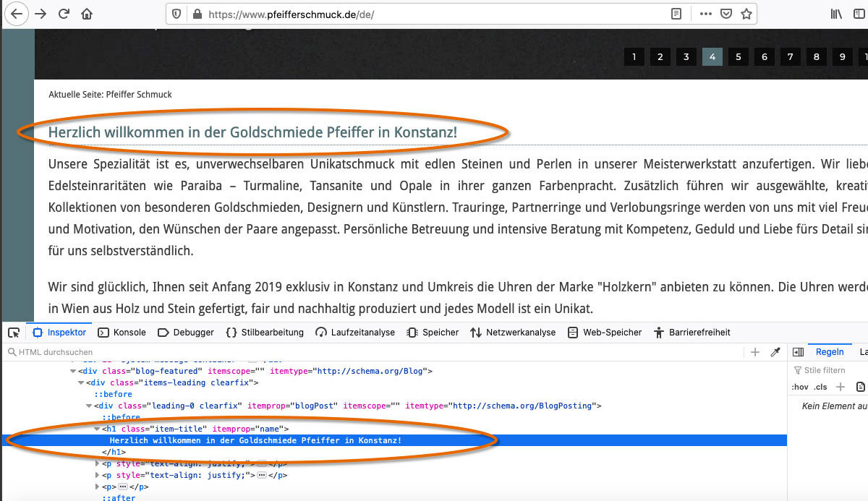The height and width of the screenshot is (501, 868).
Task: Select page 5 in the pagination
Action: click(738, 56)
